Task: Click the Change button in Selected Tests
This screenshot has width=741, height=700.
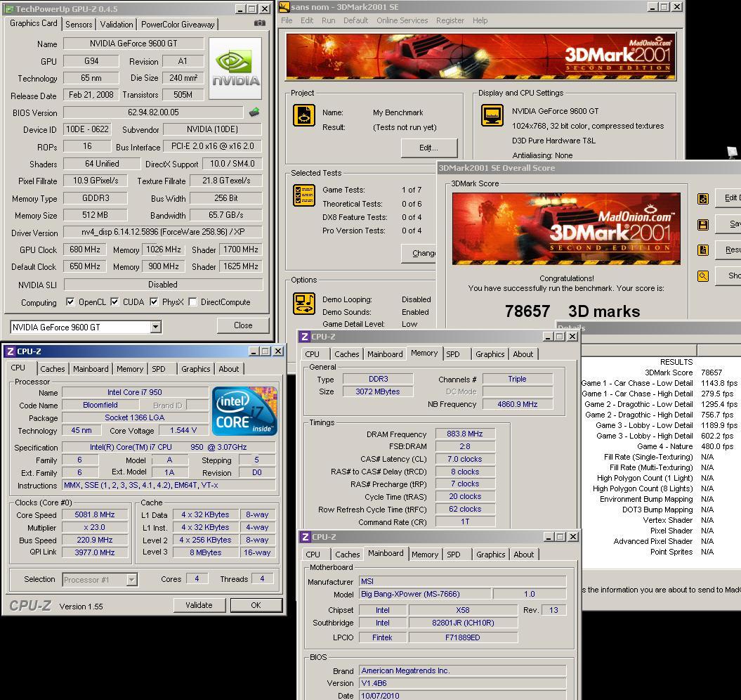Action: point(418,253)
